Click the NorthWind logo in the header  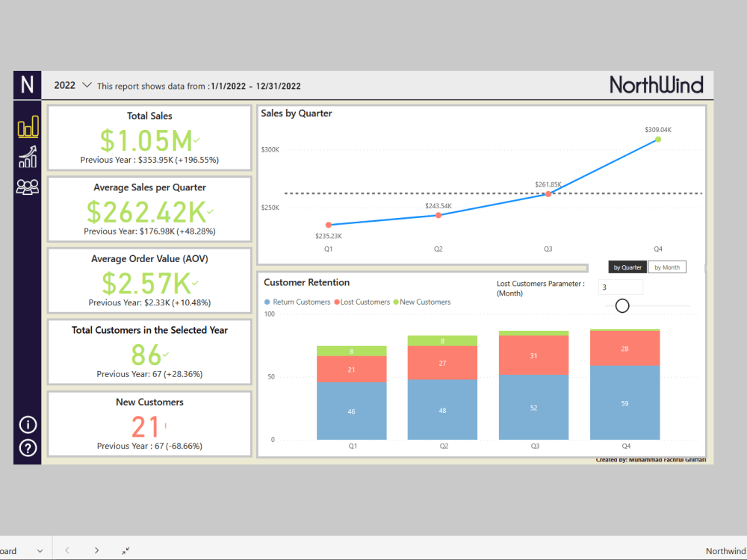[657, 85]
